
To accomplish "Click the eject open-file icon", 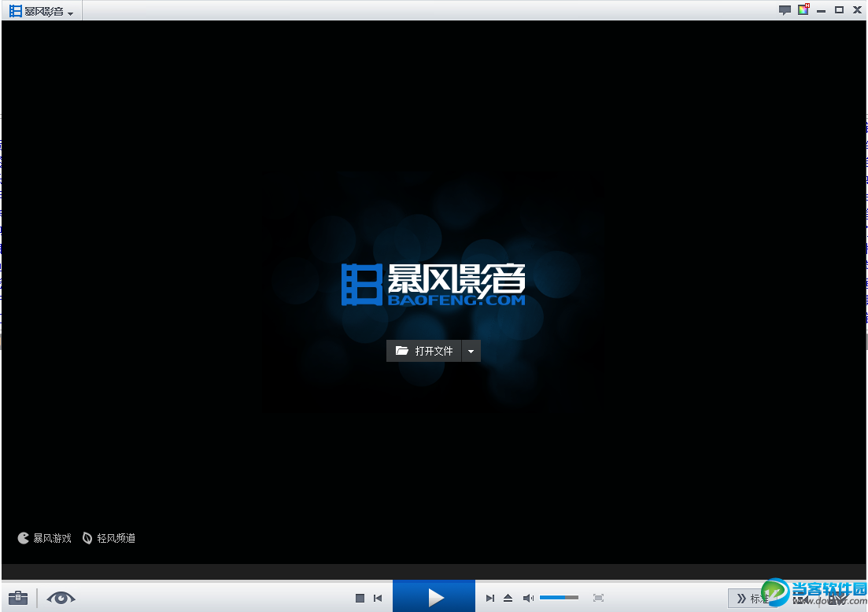I will click(508, 598).
